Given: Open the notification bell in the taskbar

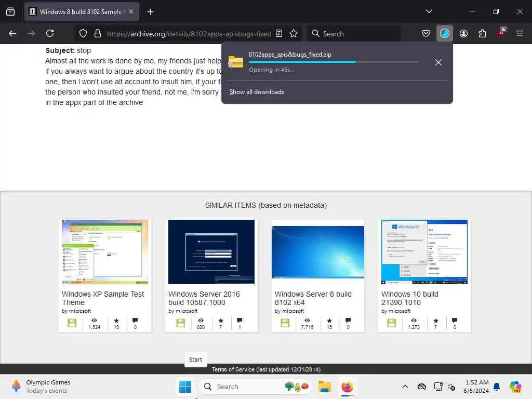Looking at the screenshot, I should pyautogui.click(x=497, y=387).
